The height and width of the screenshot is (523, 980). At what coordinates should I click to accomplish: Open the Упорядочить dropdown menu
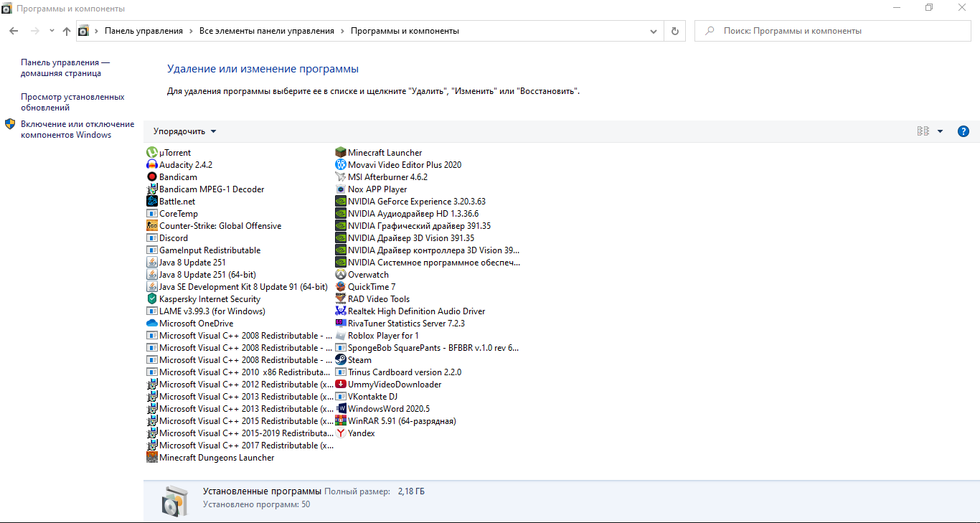tap(184, 131)
